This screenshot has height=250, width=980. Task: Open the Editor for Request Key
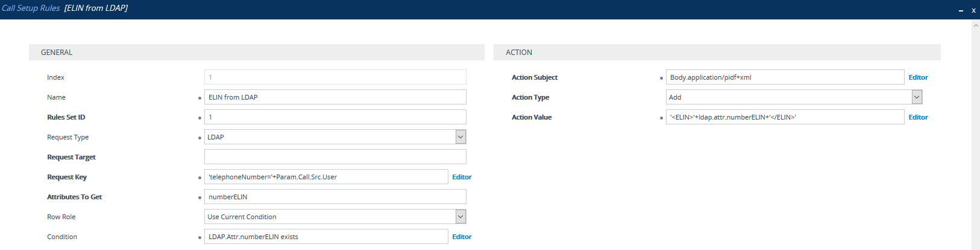click(x=462, y=177)
